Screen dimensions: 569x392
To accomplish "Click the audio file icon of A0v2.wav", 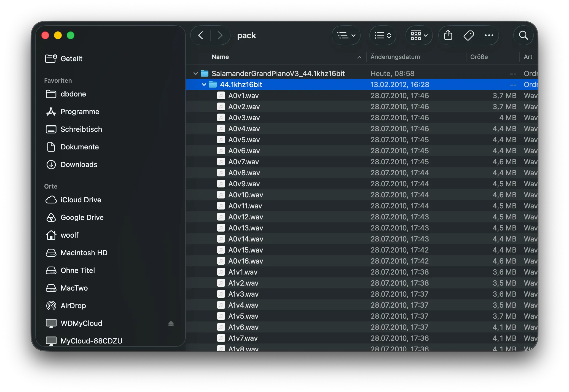I will (x=221, y=107).
